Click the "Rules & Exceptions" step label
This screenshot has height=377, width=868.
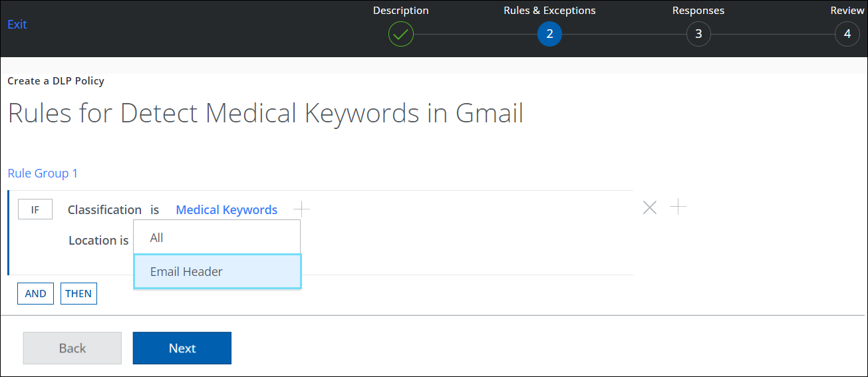[549, 11]
